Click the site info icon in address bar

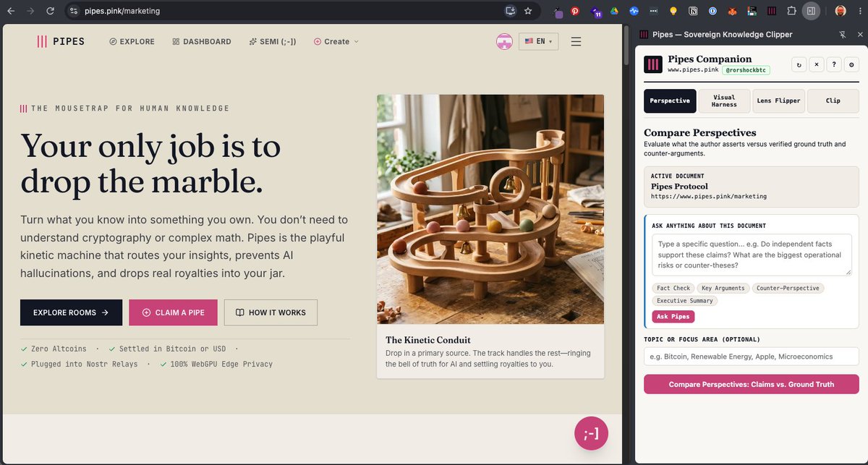pyautogui.click(x=73, y=11)
